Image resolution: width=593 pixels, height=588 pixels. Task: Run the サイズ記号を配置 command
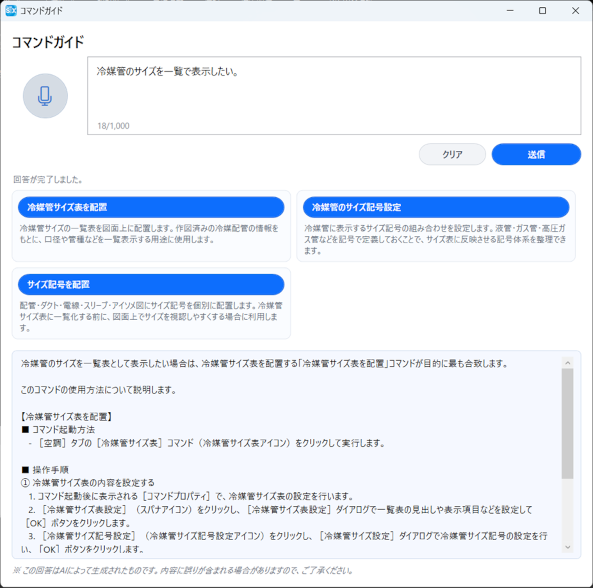pos(151,284)
